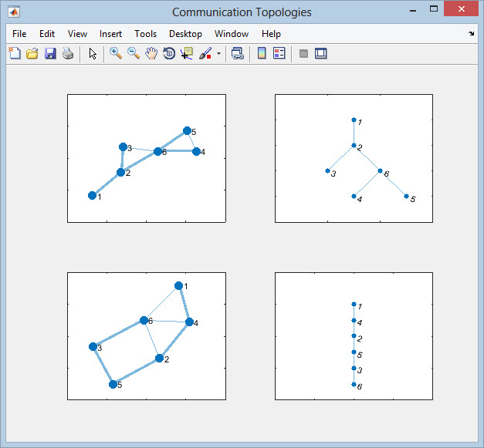Select node 1 in the bottom-left graph
The width and height of the screenshot is (484, 448).
click(178, 286)
